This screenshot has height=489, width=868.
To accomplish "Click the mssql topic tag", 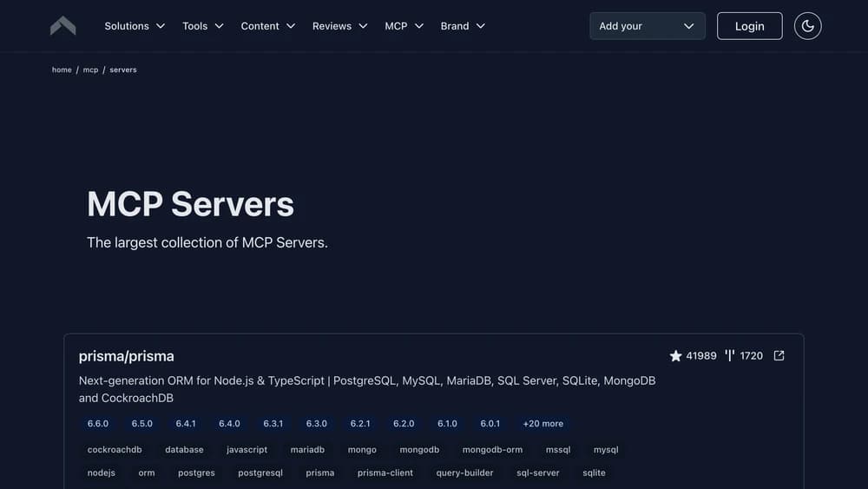I will click(x=558, y=450).
